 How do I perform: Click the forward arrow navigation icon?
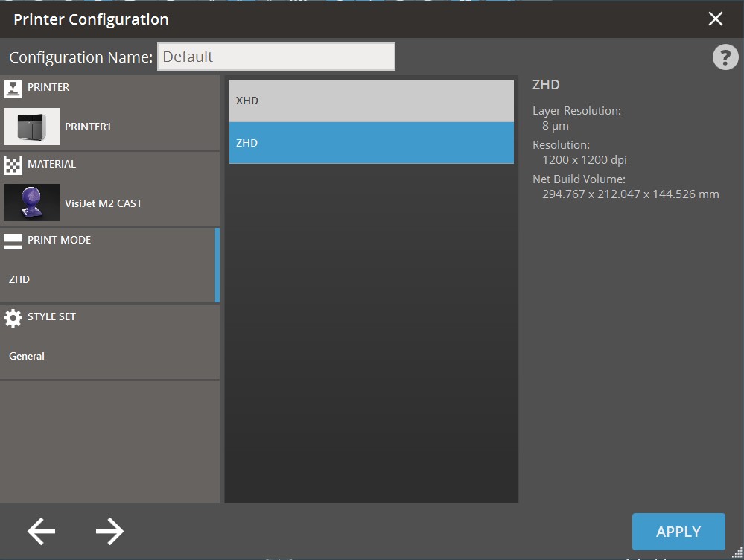point(109,531)
